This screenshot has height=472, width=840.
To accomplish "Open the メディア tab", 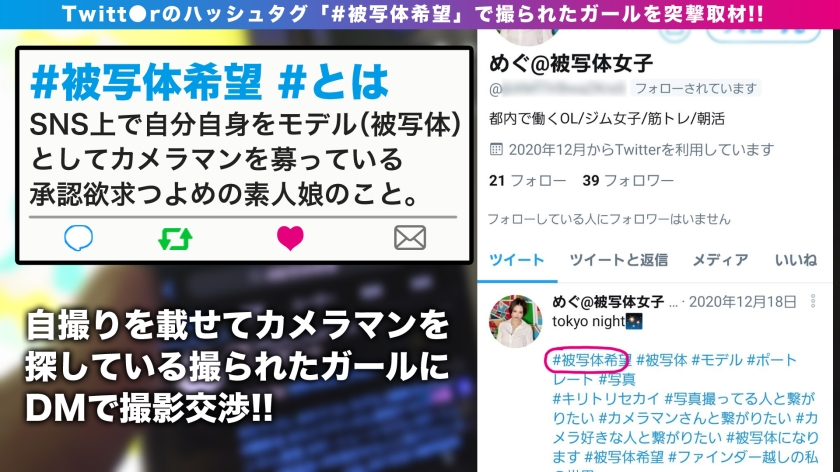I will [x=721, y=260].
